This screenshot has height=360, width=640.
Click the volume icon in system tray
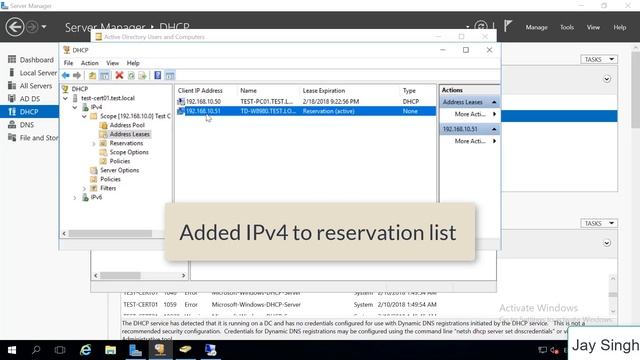pyautogui.click(x=554, y=350)
